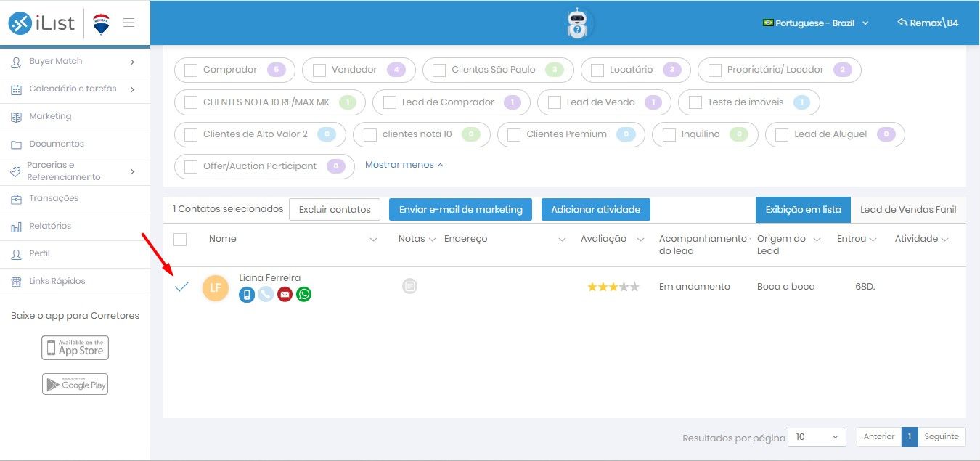
Task: Open the Atividade column chevron
Action: click(944, 240)
